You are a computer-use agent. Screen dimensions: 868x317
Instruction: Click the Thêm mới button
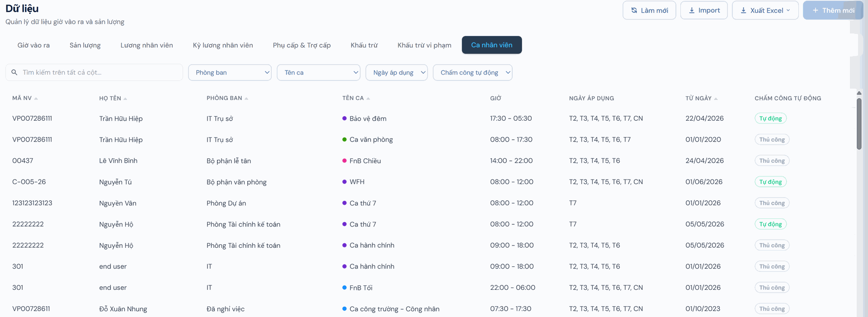[x=833, y=10]
